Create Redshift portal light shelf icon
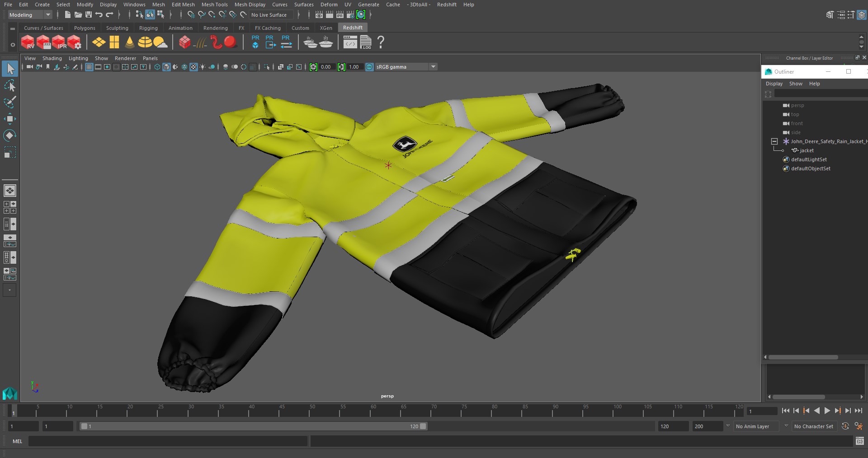Viewport: 868px width, 458px height. [x=114, y=42]
